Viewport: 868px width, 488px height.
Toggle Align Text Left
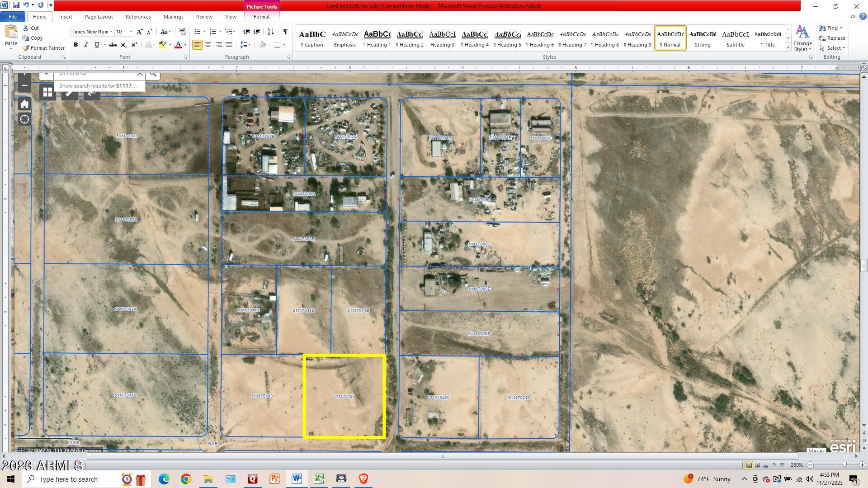click(197, 45)
